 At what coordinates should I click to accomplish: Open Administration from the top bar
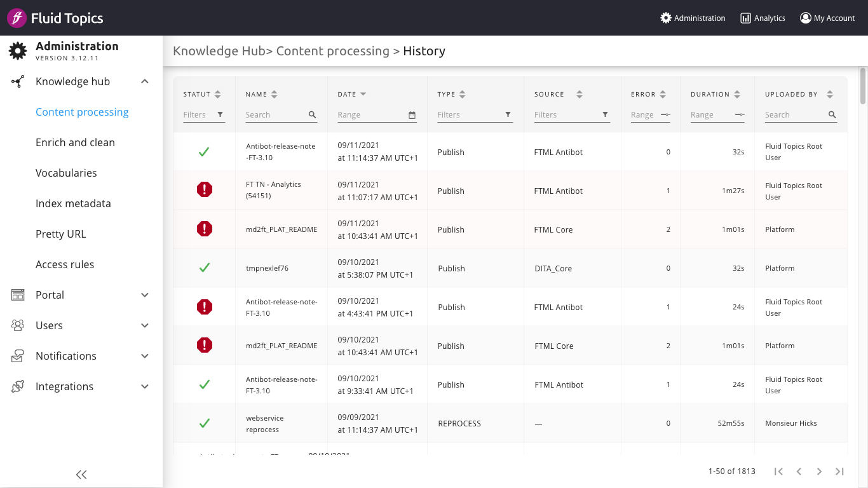point(693,18)
